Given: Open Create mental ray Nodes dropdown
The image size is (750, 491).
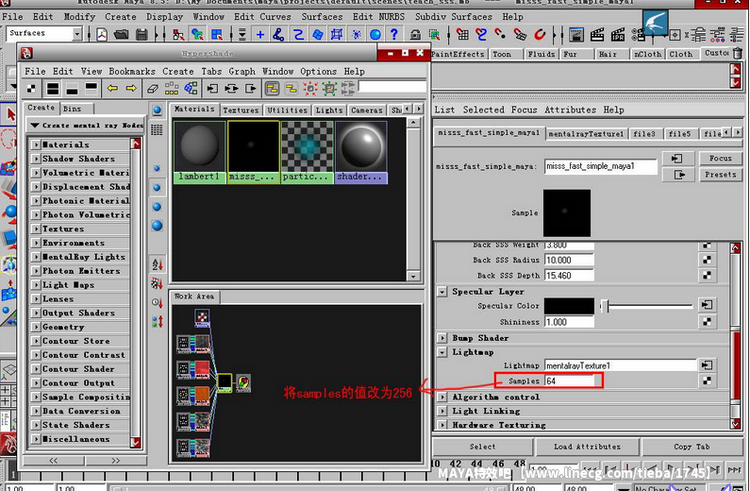Looking at the screenshot, I should (x=86, y=125).
